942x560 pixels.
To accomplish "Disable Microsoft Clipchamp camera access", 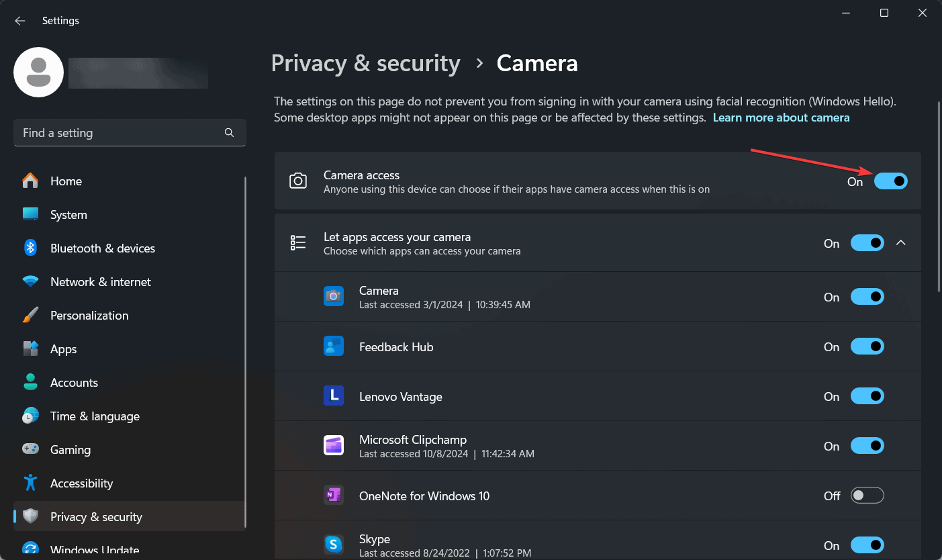I will click(867, 446).
